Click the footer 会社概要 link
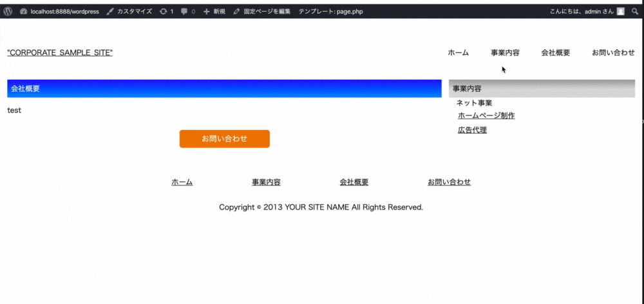644x304 pixels. point(354,182)
